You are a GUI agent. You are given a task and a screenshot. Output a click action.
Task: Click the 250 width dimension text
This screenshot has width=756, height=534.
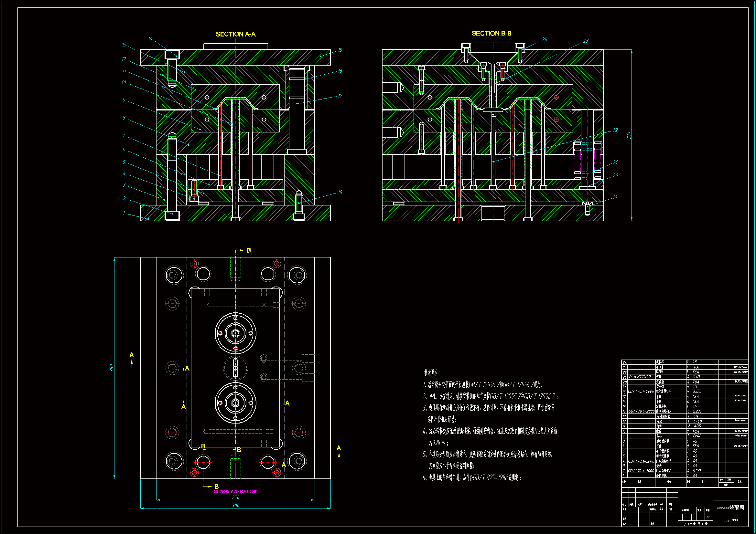tap(235, 497)
